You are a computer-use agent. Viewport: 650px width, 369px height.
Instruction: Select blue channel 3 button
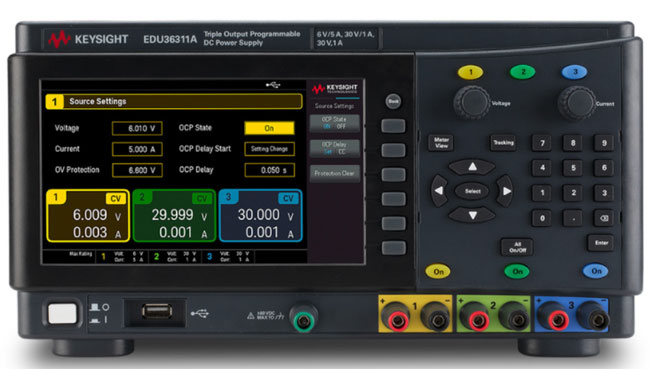pyautogui.click(x=574, y=72)
